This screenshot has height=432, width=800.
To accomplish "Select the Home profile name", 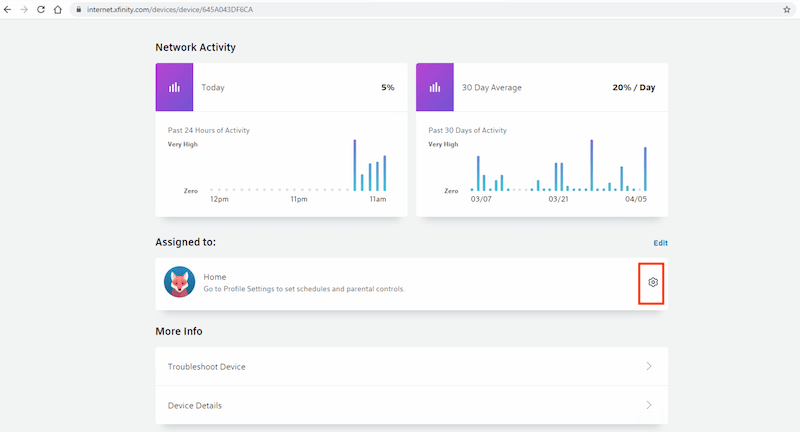I will coord(215,277).
